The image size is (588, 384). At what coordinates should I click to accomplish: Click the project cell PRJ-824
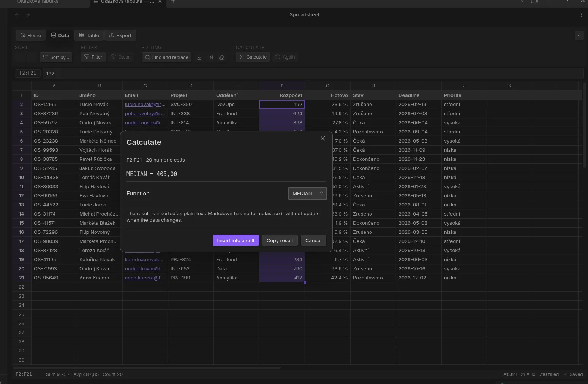(x=191, y=260)
